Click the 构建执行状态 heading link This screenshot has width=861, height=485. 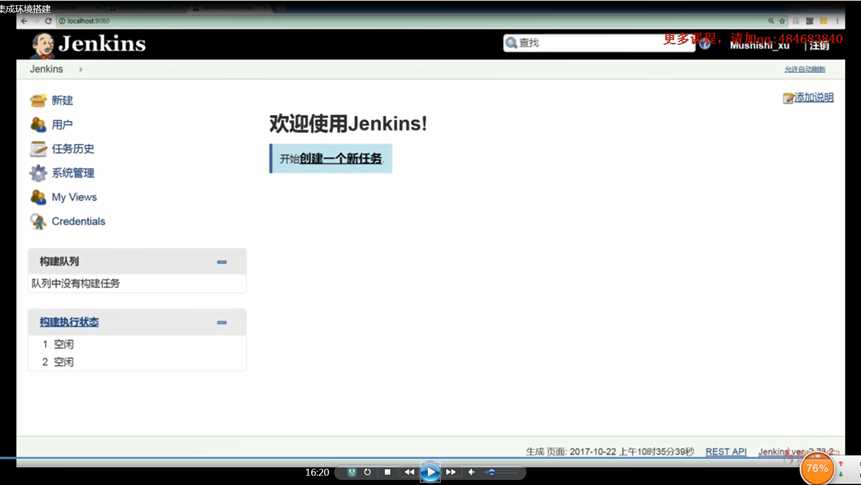pos(69,322)
